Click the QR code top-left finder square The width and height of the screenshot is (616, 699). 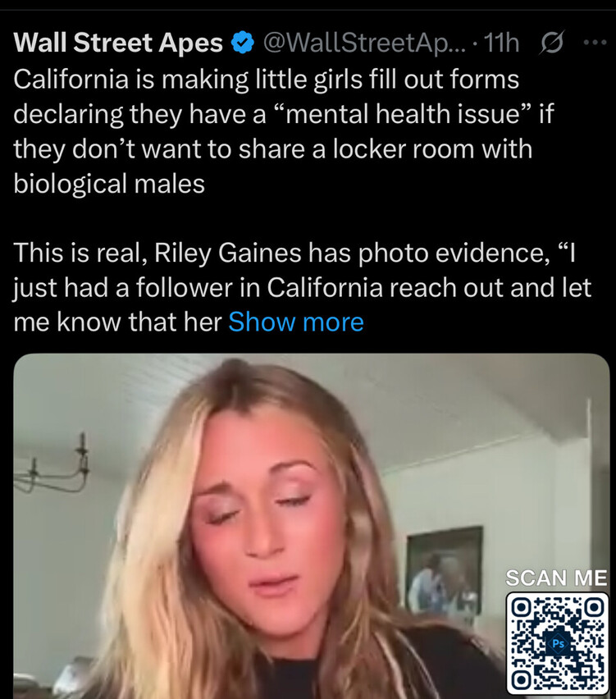point(519,605)
